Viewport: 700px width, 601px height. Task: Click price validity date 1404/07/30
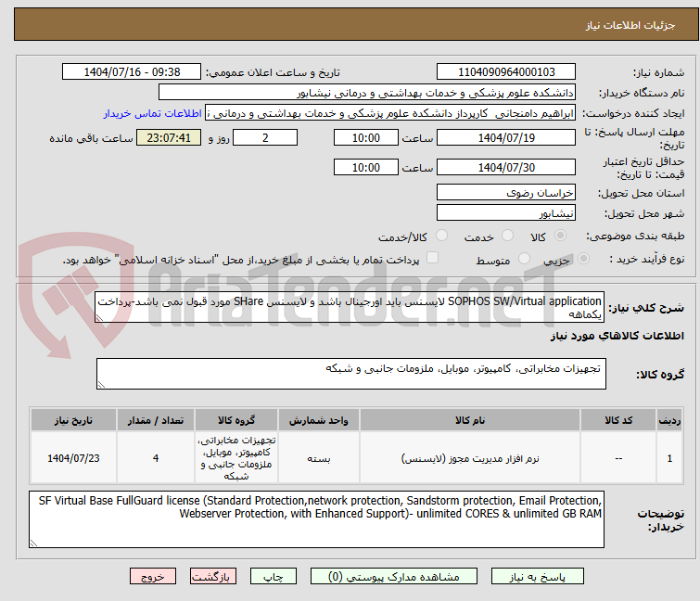[x=506, y=167]
